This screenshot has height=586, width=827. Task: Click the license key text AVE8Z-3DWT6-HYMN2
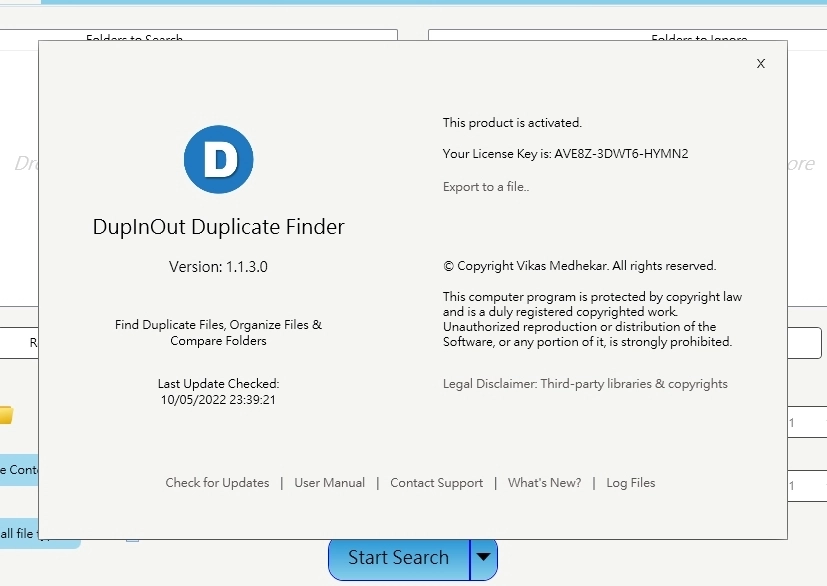(x=621, y=153)
